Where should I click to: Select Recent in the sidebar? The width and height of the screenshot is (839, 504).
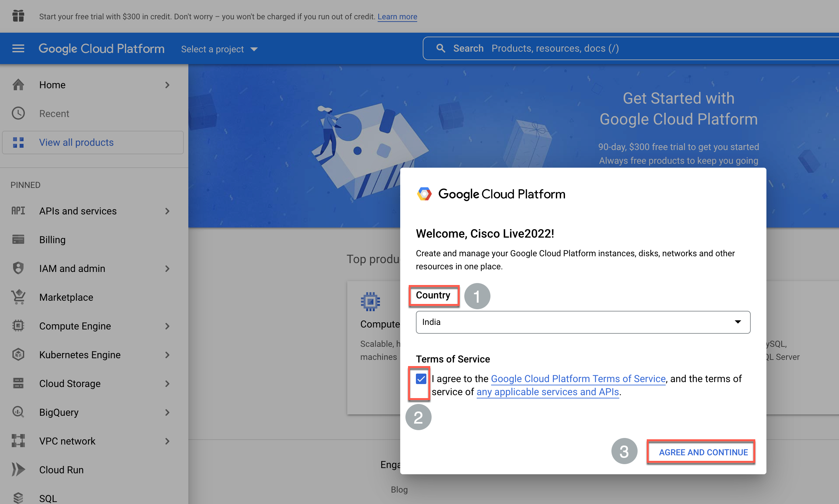click(54, 113)
